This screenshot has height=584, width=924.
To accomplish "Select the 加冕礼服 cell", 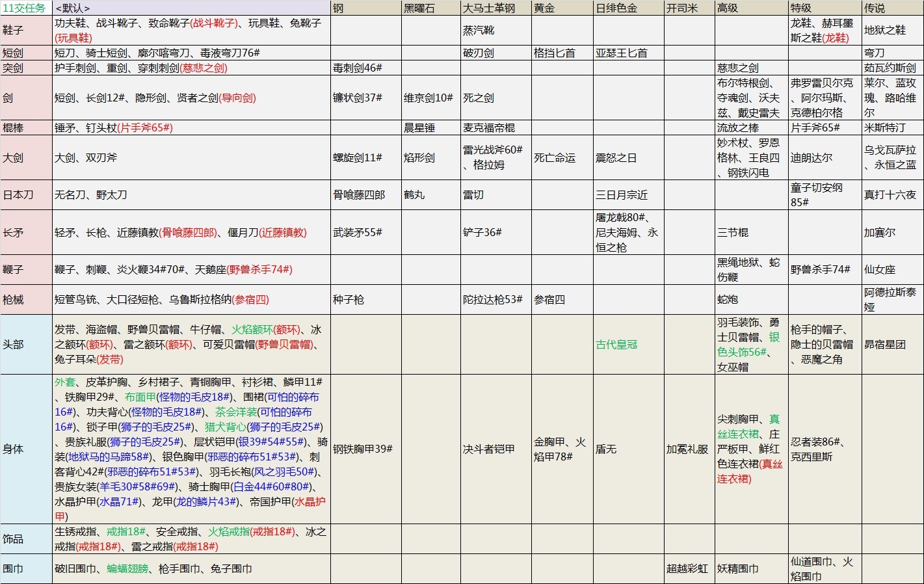I will (687, 449).
